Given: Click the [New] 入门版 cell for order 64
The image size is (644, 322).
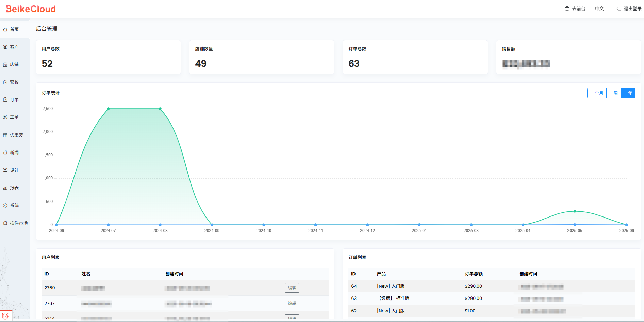Looking at the screenshot, I should (x=391, y=286).
